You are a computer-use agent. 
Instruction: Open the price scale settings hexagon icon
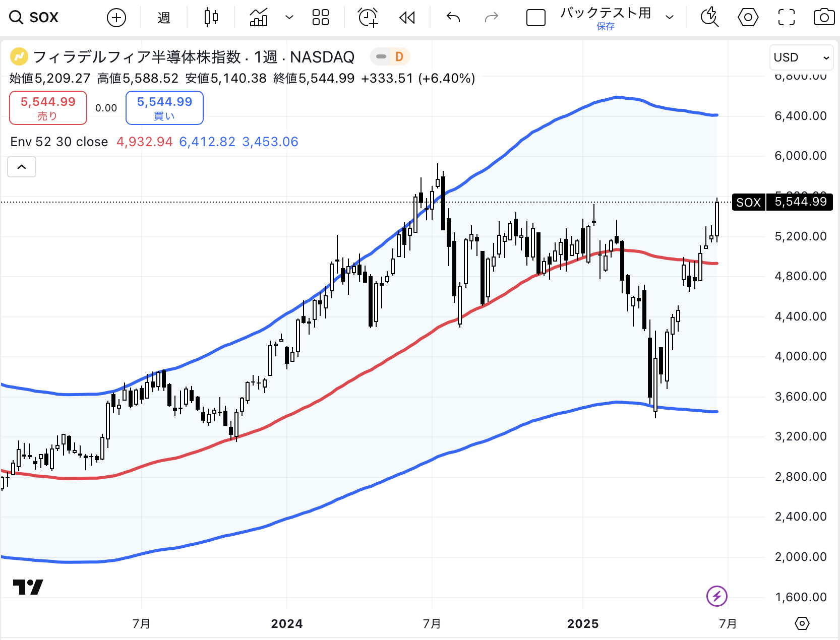pos(802,623)
